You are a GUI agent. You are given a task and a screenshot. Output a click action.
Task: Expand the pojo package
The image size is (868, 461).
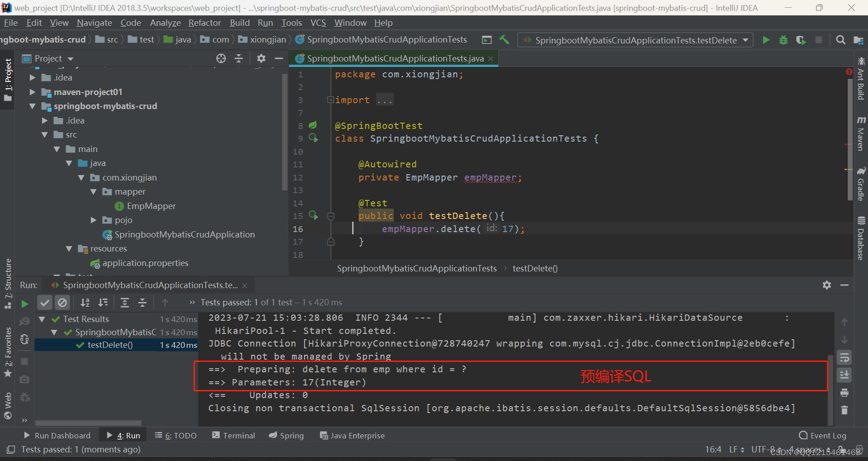coord(94,220)
